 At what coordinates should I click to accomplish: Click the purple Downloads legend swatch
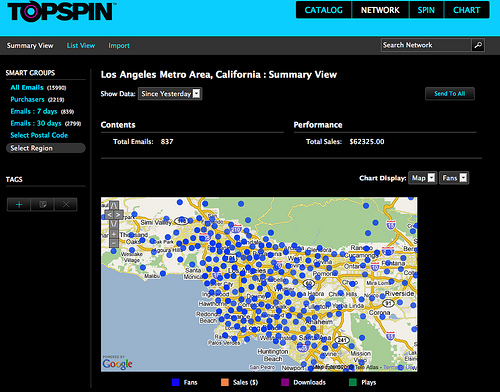click(285, 382)
